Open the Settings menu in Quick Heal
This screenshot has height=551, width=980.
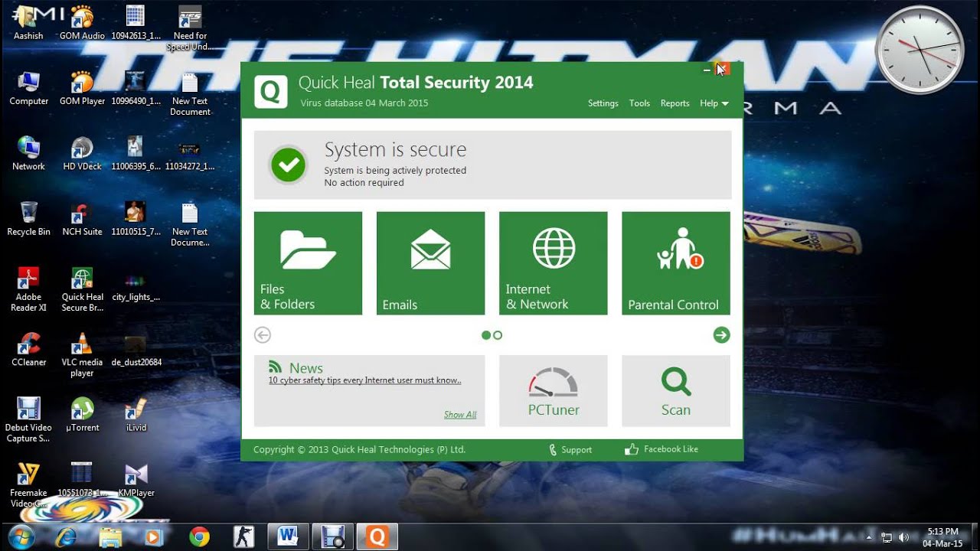click(603, 103)
